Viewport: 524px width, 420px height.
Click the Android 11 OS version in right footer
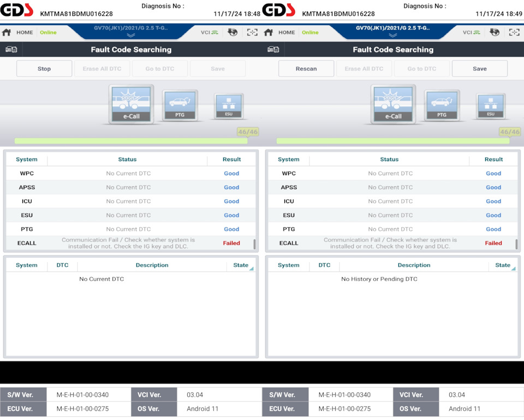click(465, 409)
